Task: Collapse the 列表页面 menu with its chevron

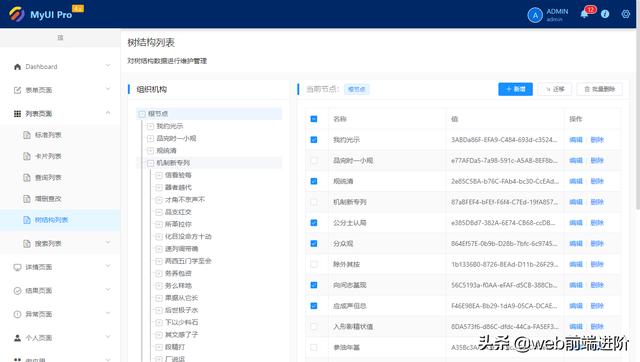Action: click(x=108, y=113)
